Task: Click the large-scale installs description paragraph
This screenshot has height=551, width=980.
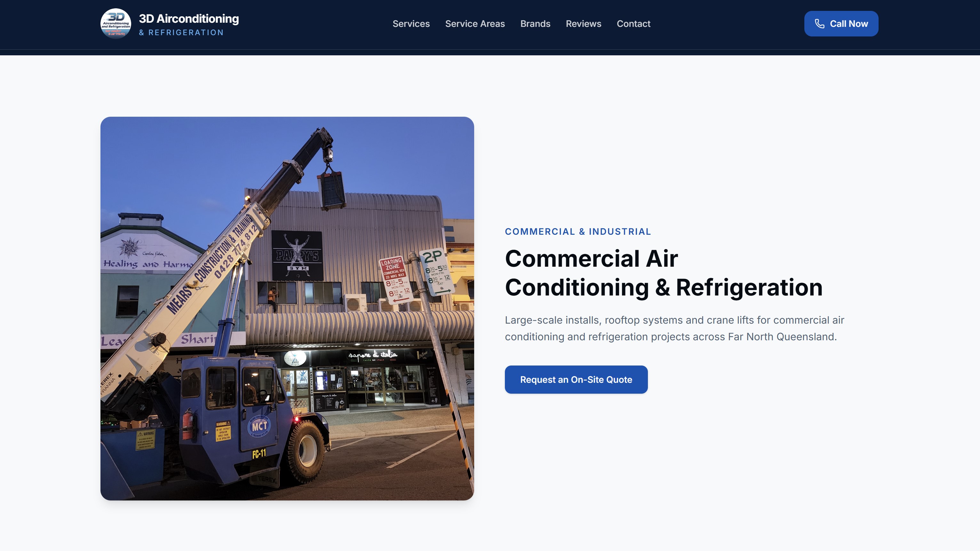Action: [674, 328]
